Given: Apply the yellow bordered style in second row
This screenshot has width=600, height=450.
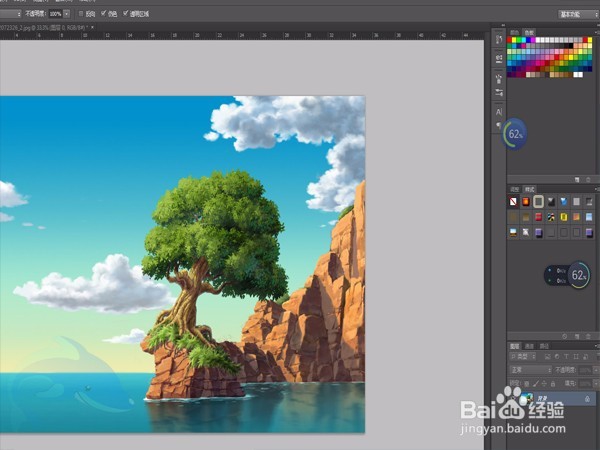Looking at the screenshot, I should tap(564, 217).
